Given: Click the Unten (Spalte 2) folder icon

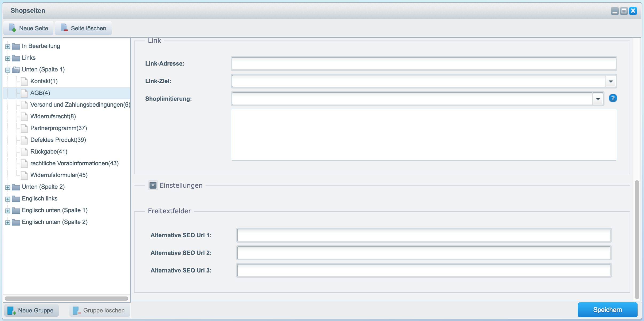Looking at the screenshot, I should pyautogui.click(x=16, y=187).
